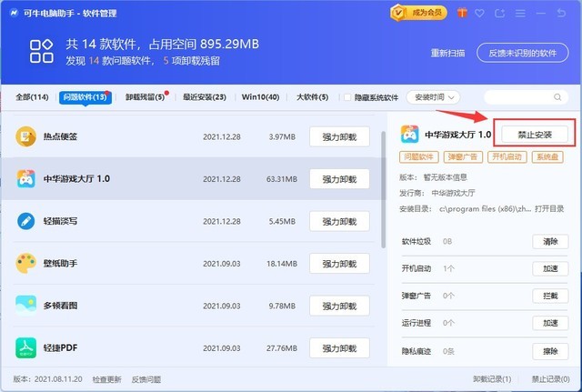
Task: Click the search magnifier icon
Action: [x=557, y=97]
